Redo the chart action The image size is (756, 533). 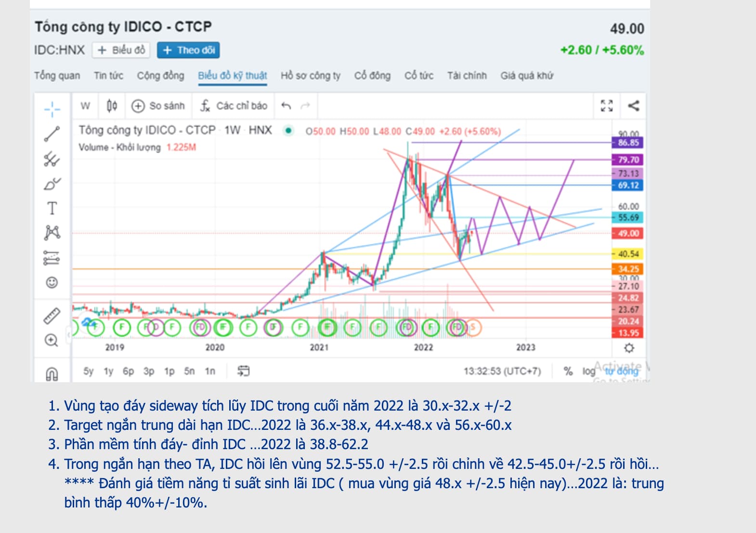[x=305, y=106]
